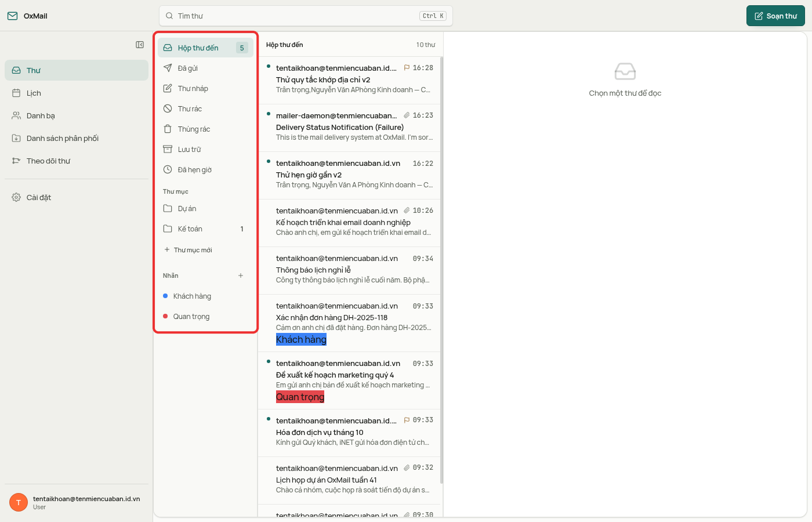Click the Thư rác spam icon
This screenshot has height=522, width=812.
coord(168,108)
